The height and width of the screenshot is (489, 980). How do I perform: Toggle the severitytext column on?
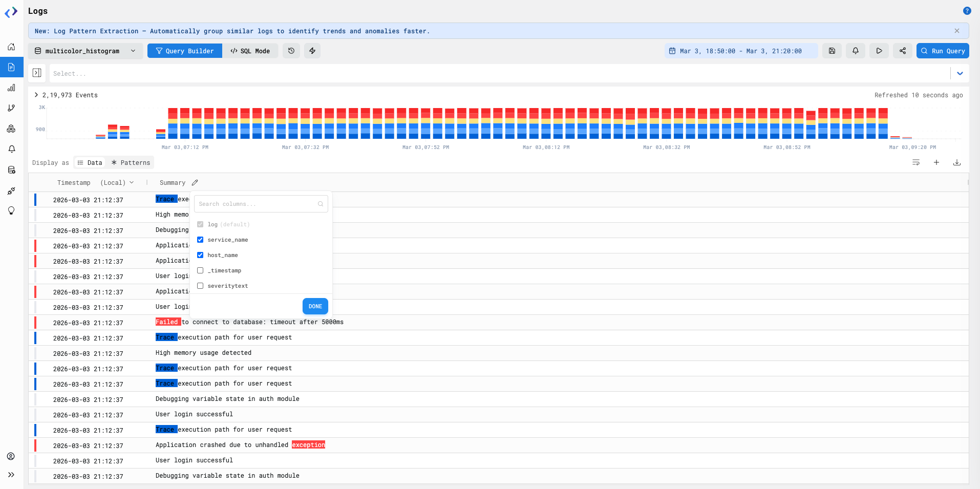pyautogui.click(x=200, y=286)
